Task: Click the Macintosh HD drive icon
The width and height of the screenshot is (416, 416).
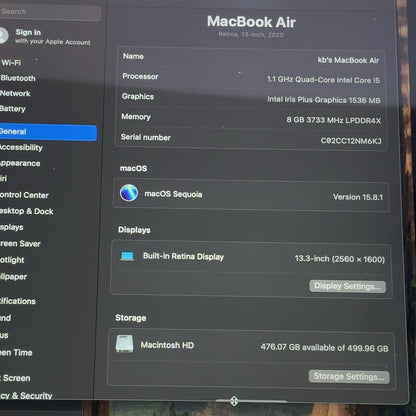Action: click(125, 344)
